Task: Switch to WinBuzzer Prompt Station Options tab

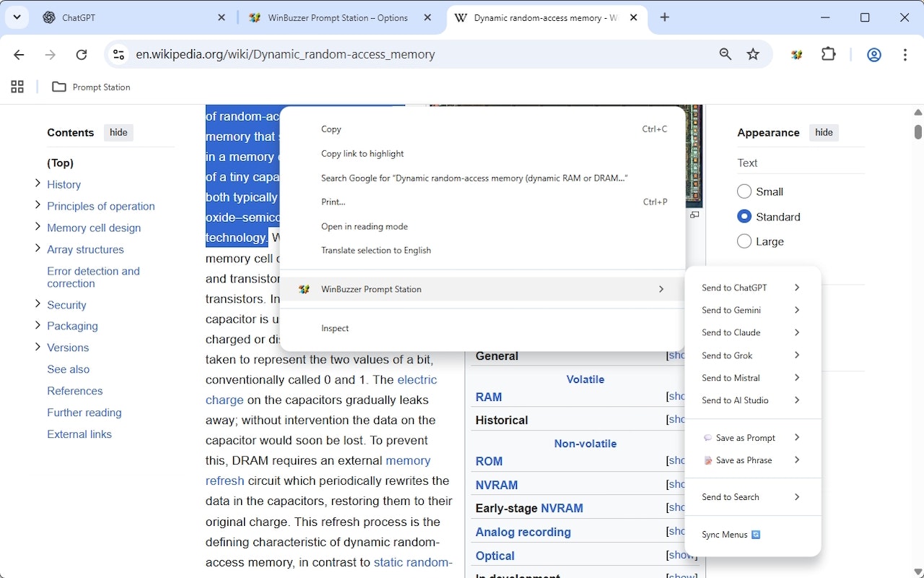Action: tap(339, 17)
